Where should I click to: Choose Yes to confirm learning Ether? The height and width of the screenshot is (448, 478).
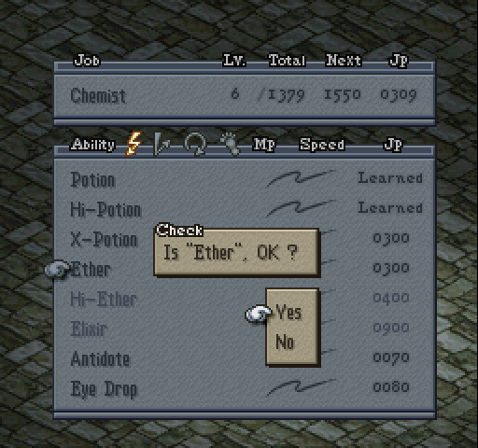click(x=288, y=313)
